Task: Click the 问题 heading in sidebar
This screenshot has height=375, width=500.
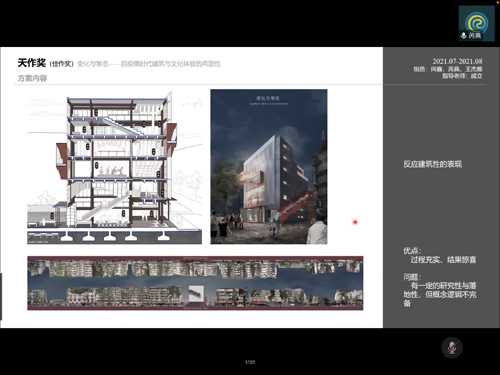Action: click(412, 277)
